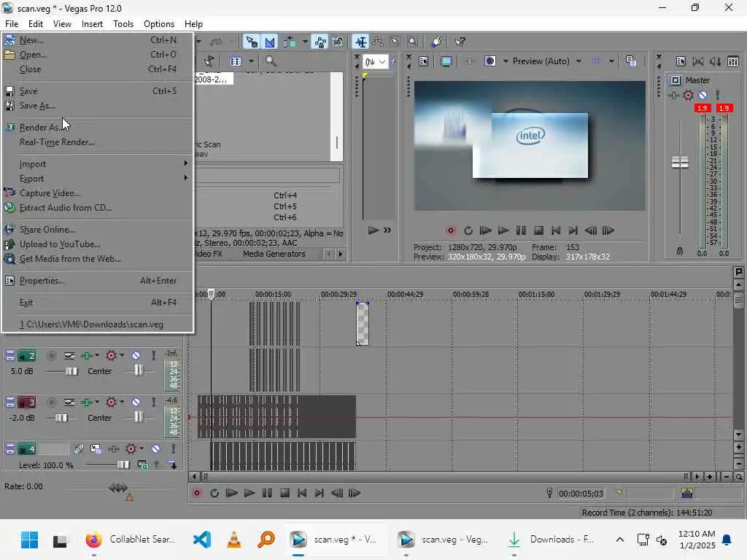747x560 pixels.
Task: Click the timeline timecode field 00:00:05;03
Action: 581,494
